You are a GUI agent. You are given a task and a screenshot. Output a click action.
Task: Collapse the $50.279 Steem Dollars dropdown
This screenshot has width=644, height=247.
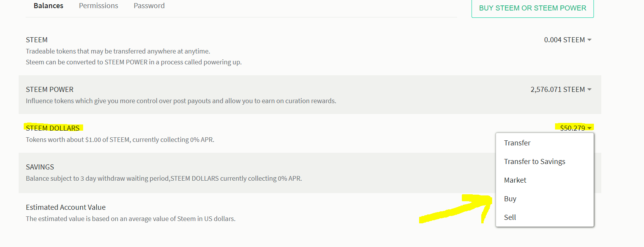point(576,128)
